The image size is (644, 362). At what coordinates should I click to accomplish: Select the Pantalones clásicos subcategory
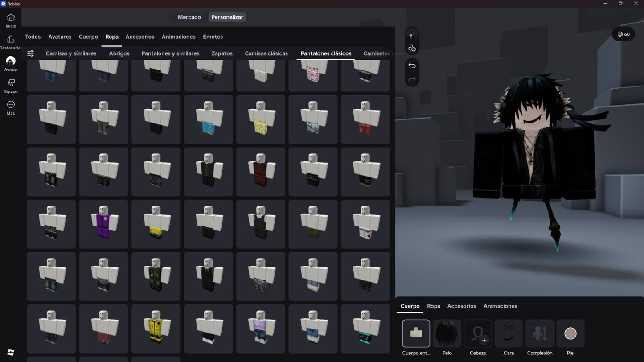pos(326,53)
